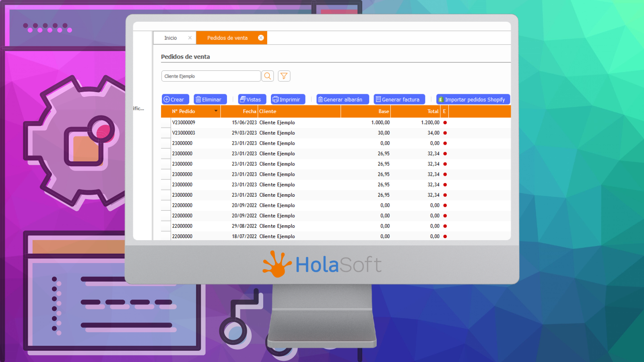
Task: Close the Inicio tab
Action: pyautogui.click(x=190, y=38)
